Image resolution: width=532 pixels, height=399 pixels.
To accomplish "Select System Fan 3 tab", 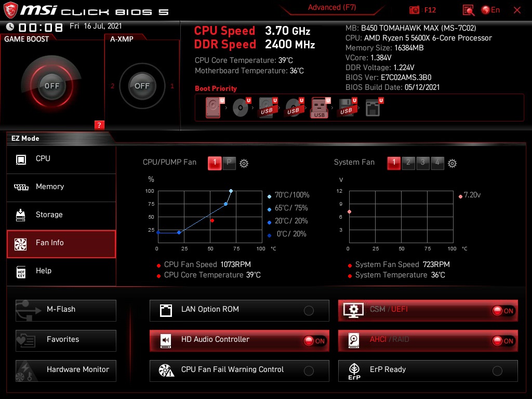I will (x=423, y=163).
